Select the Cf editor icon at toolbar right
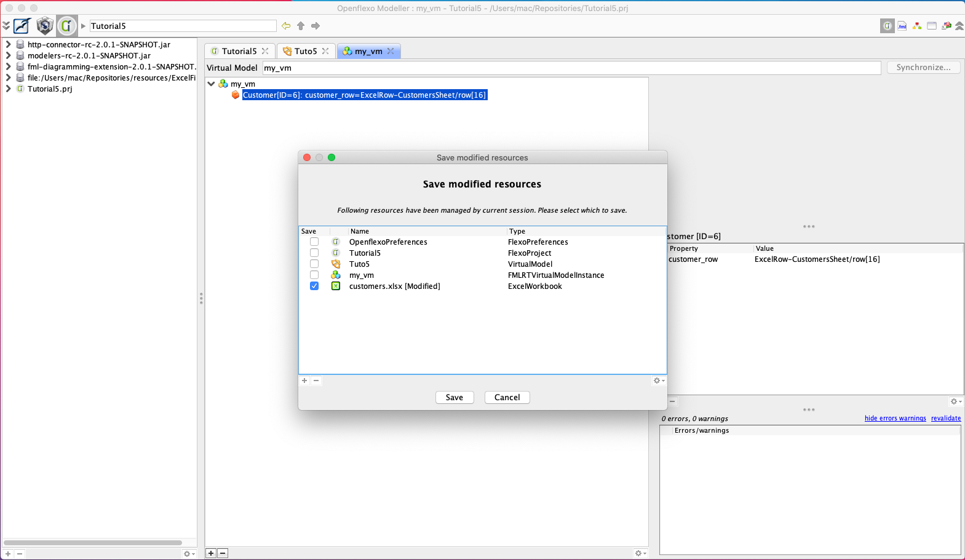Image resolution: width=965 pixels, height=560 pixels. point(888,26)
